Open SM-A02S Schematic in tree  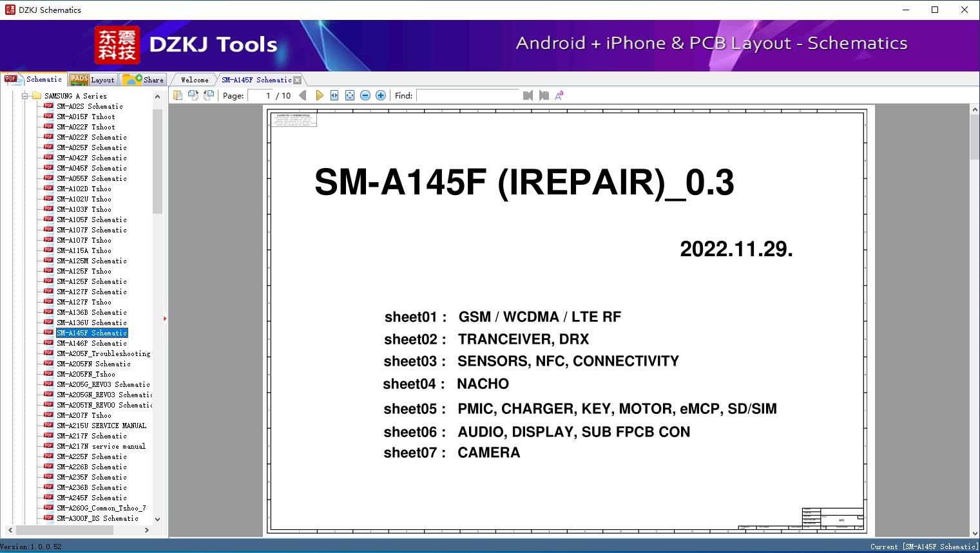pos(90,106)
